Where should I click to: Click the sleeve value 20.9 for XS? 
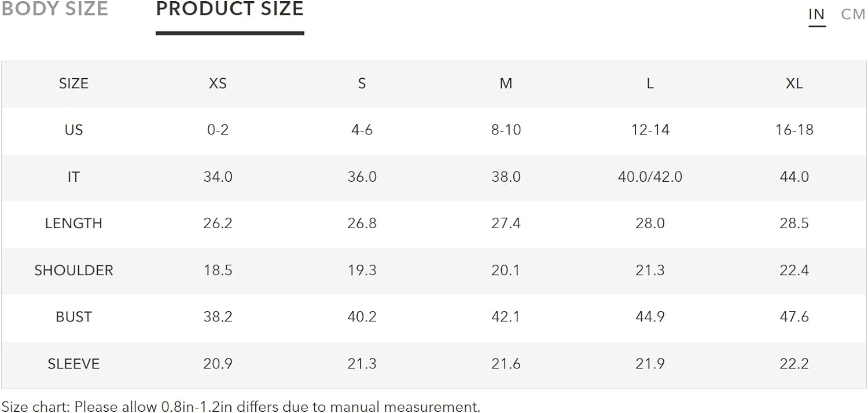pyautogui.click(x=218, y=364)
